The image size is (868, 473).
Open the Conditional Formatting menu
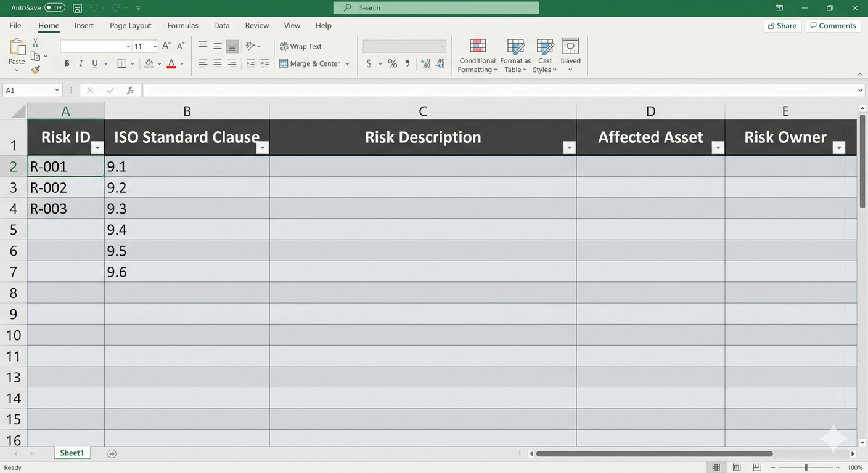(477, 55)
